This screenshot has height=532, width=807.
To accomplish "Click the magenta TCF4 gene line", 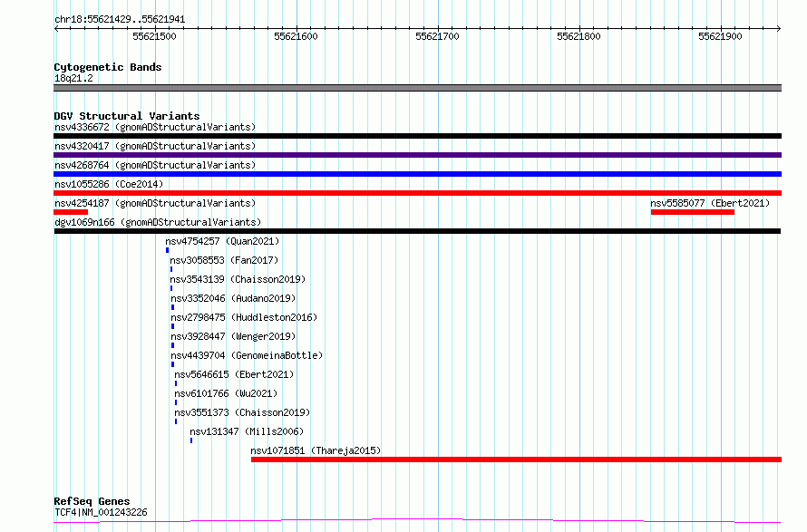I will click(x=417, y=521).
